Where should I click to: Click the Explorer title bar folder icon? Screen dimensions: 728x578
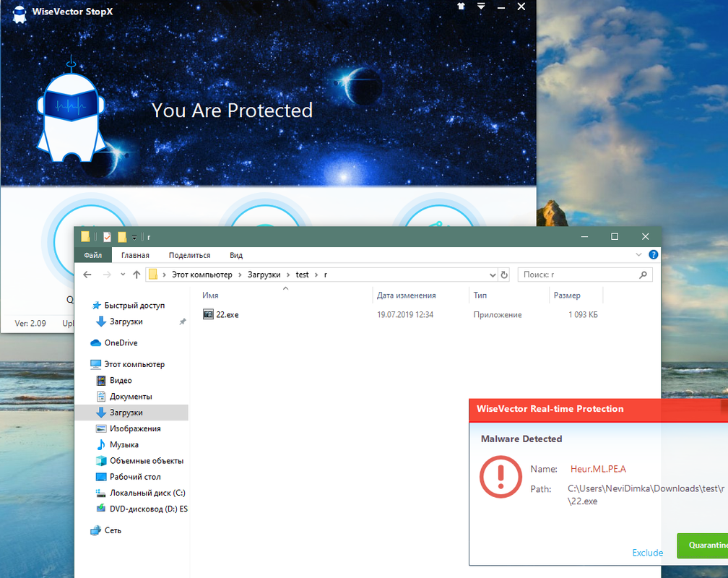coord(85,237)
